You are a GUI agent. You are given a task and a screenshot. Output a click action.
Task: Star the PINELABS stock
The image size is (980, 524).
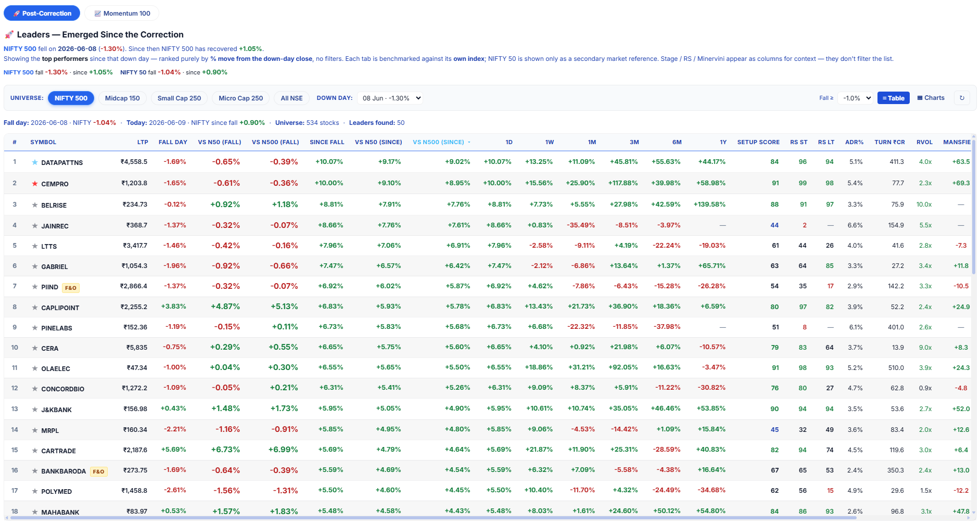(35, 328)
